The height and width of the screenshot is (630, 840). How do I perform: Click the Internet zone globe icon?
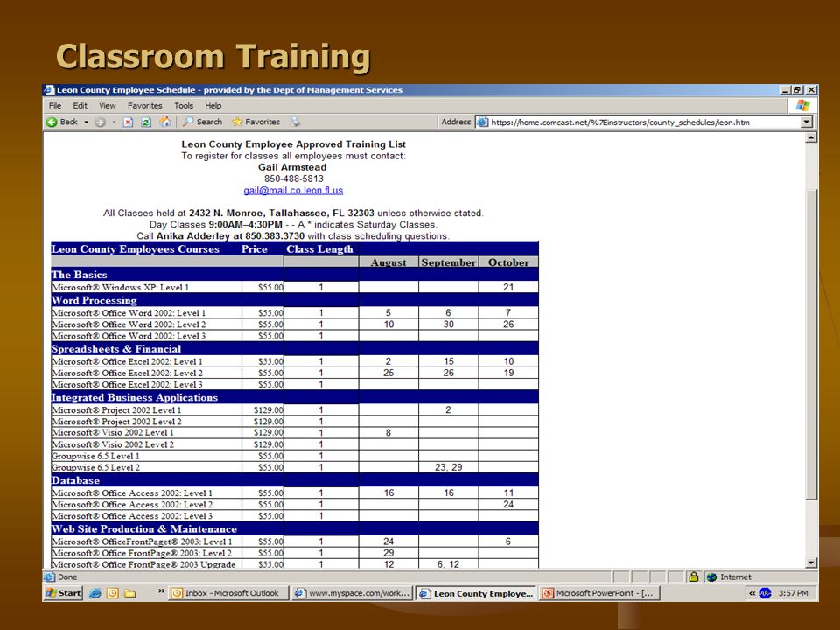[711, 577]
